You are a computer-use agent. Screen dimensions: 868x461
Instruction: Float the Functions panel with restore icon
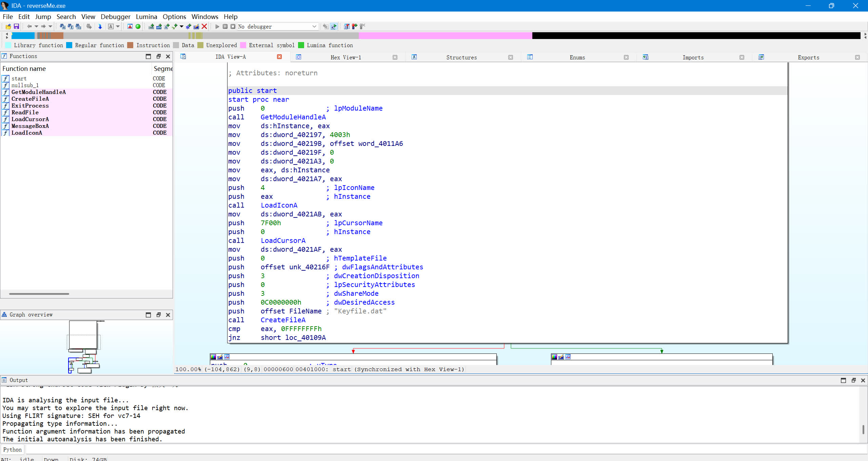(158, 56)
